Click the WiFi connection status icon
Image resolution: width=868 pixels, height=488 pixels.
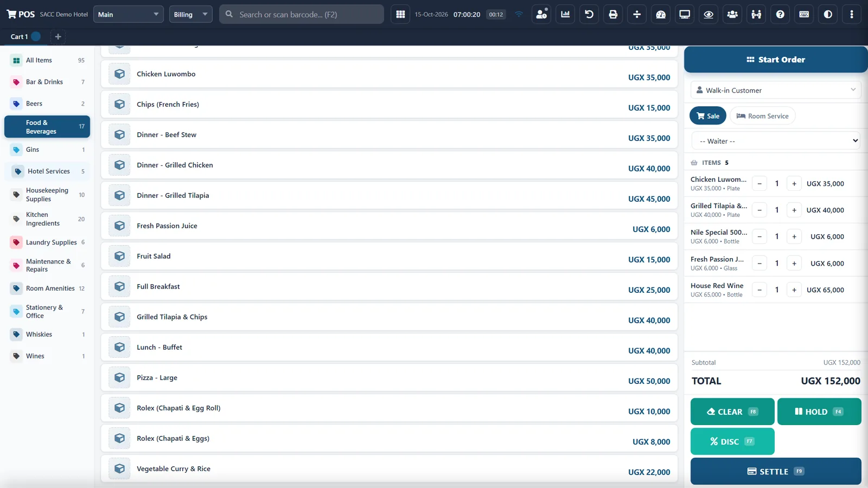[519, 15]
